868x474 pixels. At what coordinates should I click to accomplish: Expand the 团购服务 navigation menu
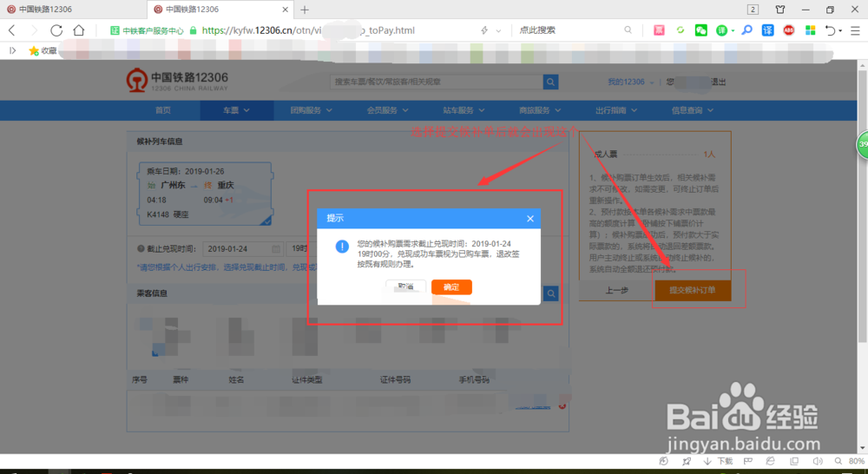(311, 110)
